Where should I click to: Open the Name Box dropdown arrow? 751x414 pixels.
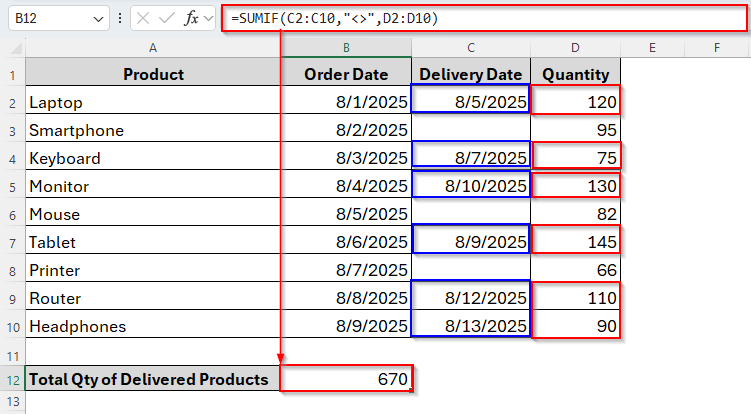coord(98,19)
